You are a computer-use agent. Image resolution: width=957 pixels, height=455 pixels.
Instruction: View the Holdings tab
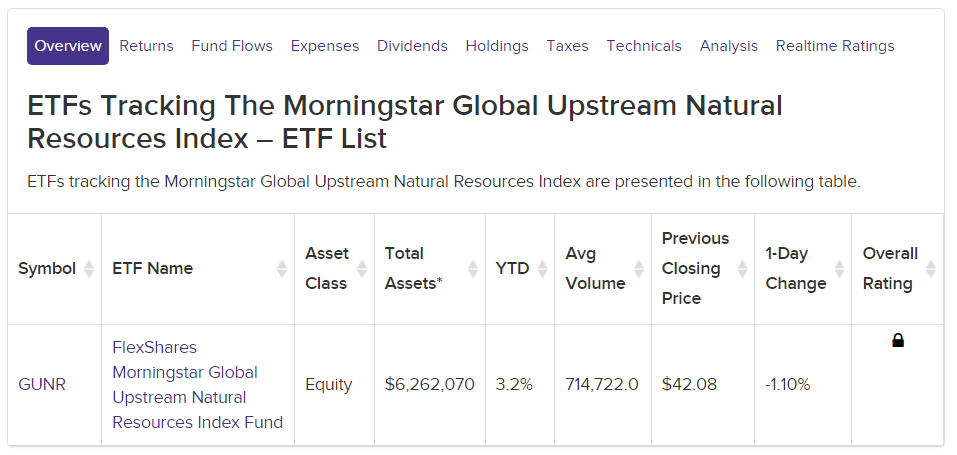[x=497, y=46]
